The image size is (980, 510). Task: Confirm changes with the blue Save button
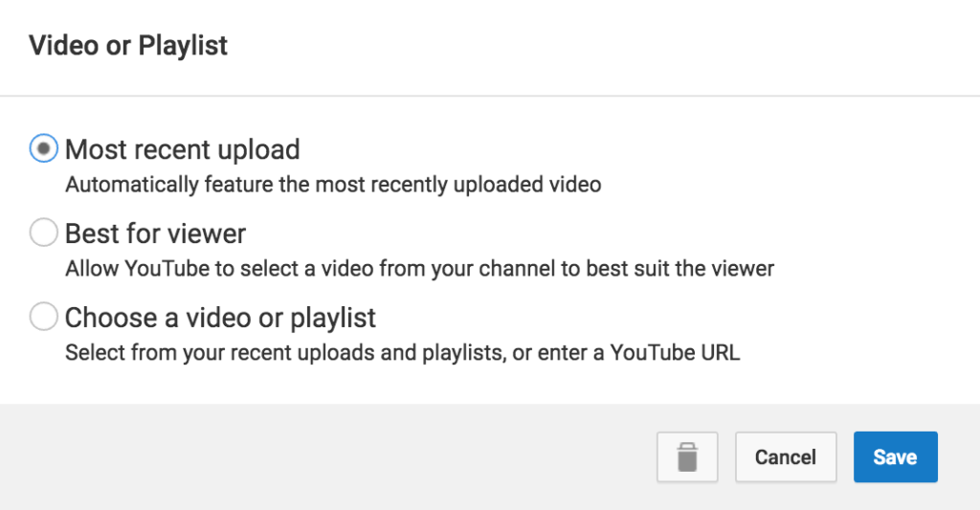896,456
